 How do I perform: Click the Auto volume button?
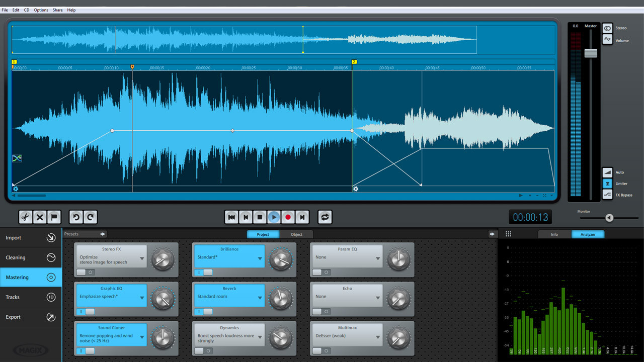pos(608,172)
